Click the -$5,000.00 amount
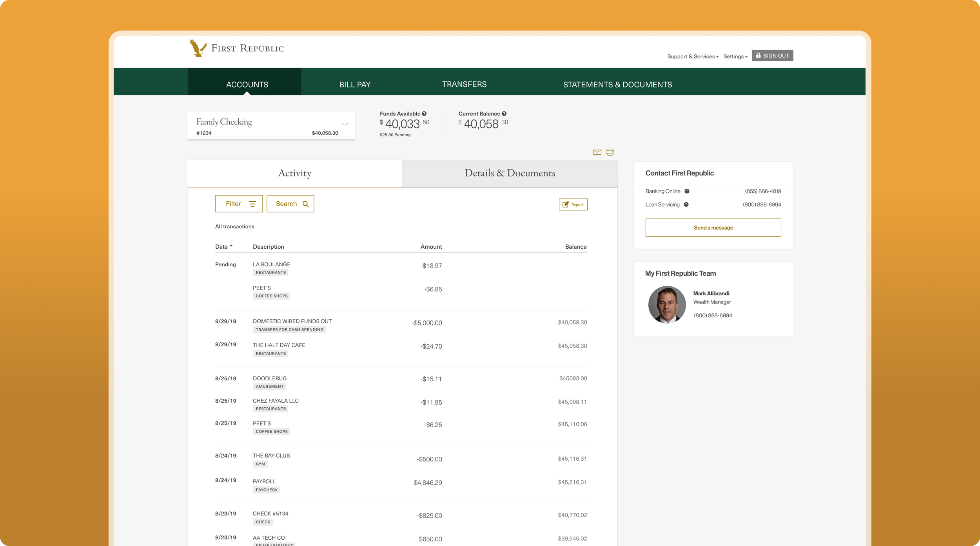Viewport: 980px width, 546px height. [x=427, y=323]
